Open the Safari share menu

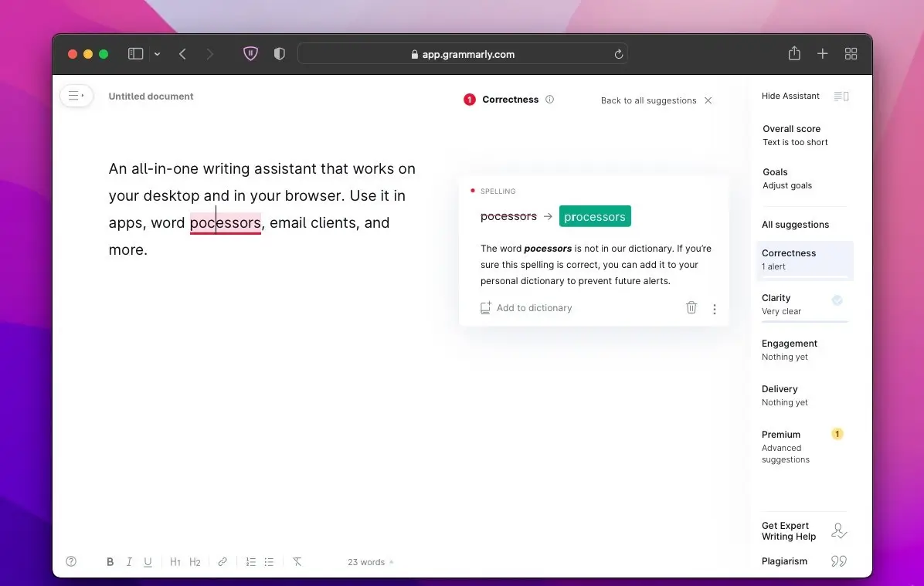point(794,53)
